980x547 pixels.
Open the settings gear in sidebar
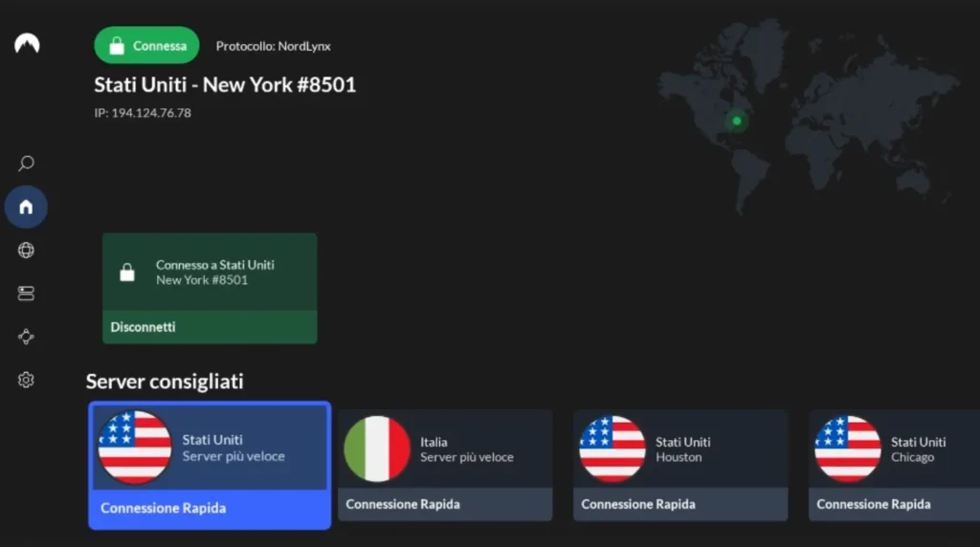(26, 380)
